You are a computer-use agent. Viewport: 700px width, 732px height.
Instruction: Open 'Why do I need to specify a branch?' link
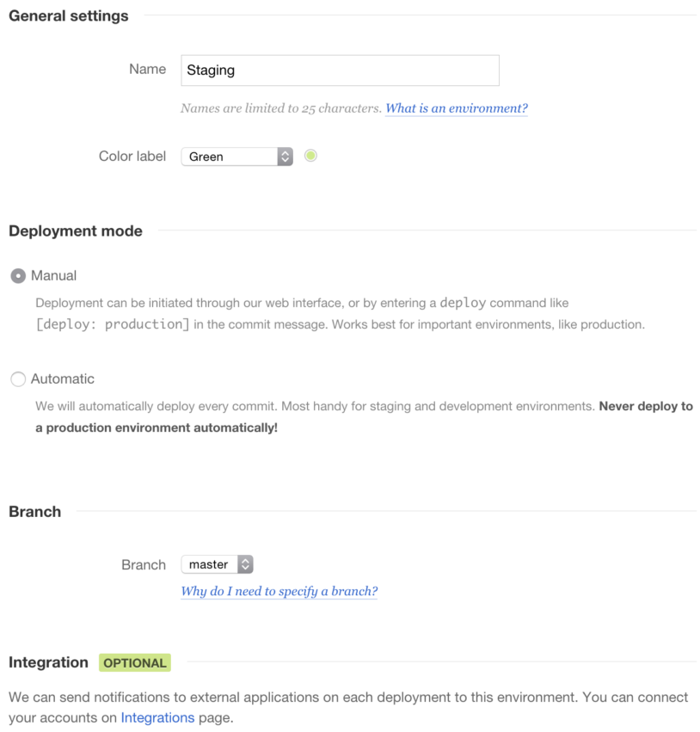click(279, 591)
